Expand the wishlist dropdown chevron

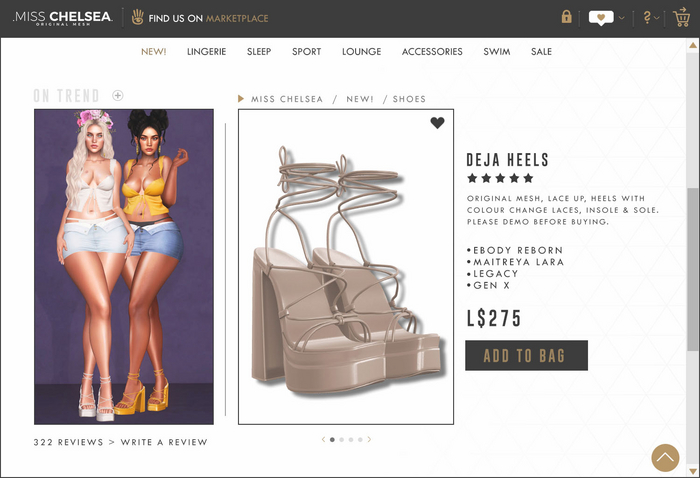tap(621, 18)
